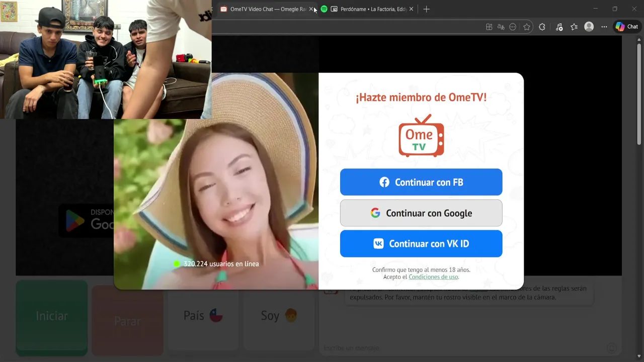
Task: Open browser settings and more menu
Action: (604, 27)
